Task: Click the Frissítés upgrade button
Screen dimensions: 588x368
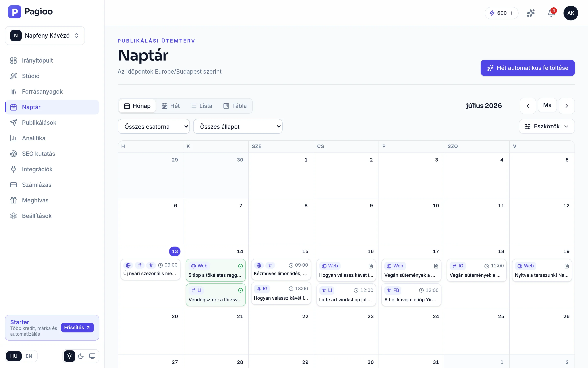Action: point(77,328)
